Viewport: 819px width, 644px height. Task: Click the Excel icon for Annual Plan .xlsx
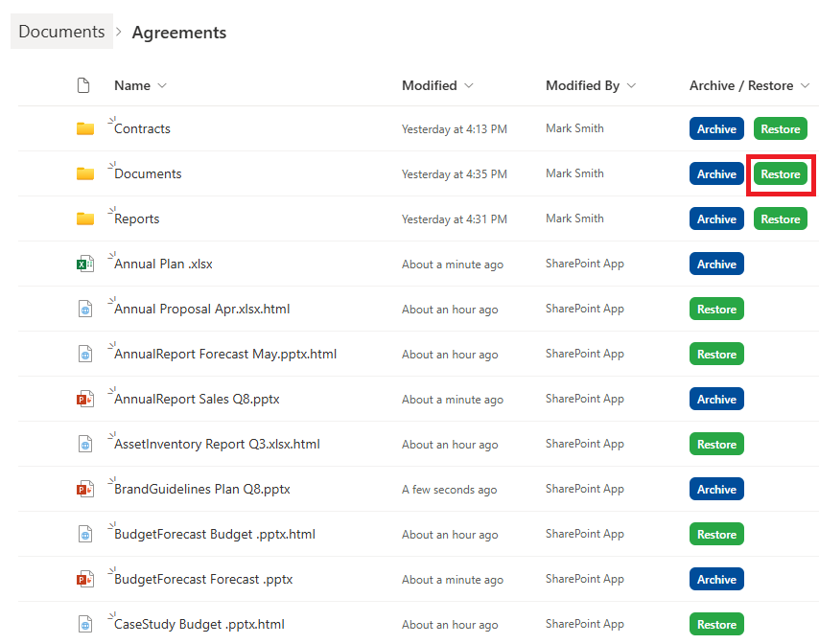(x=85, y=264)
